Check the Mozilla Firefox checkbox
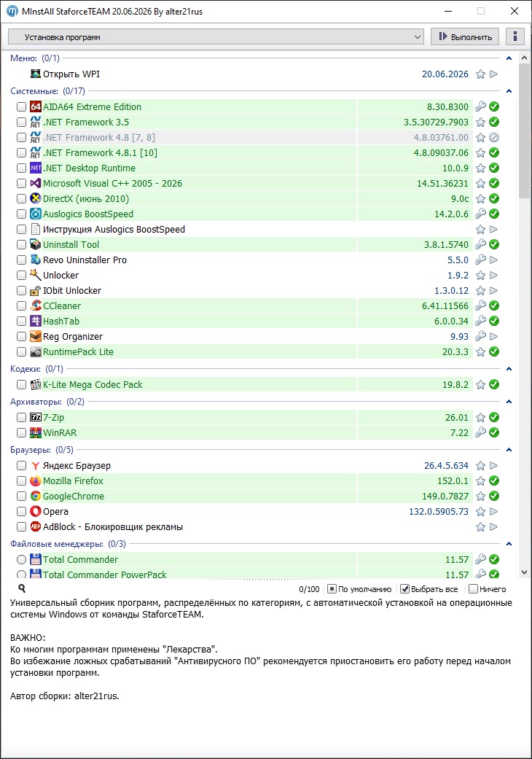This screenshot has height=759, width=532. [x=21, y=481]
